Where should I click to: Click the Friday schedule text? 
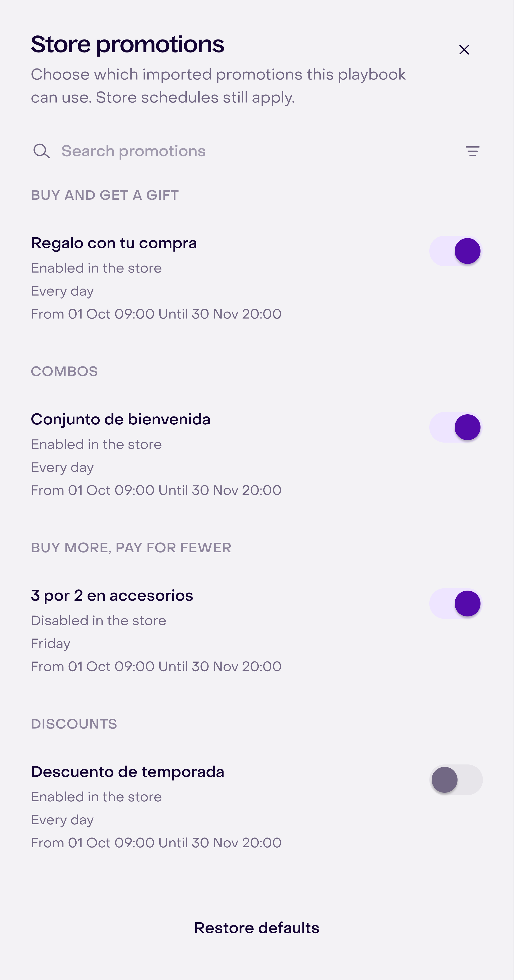click(50, 644)
